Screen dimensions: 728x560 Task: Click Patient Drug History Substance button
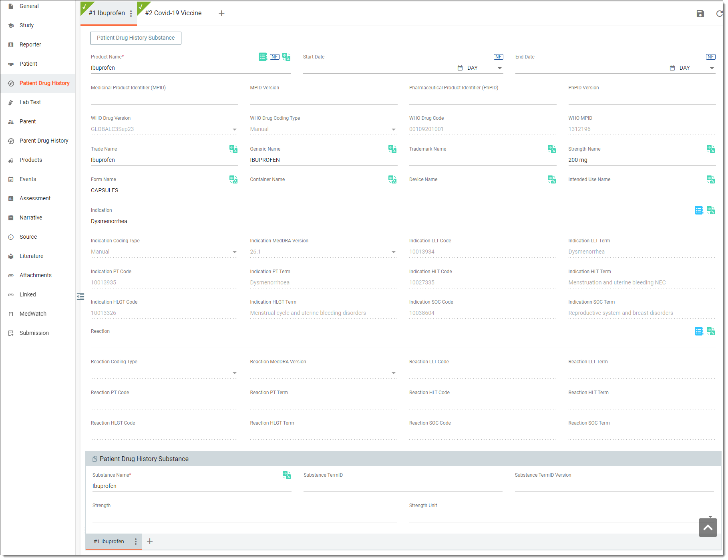(x=136, y=38)
